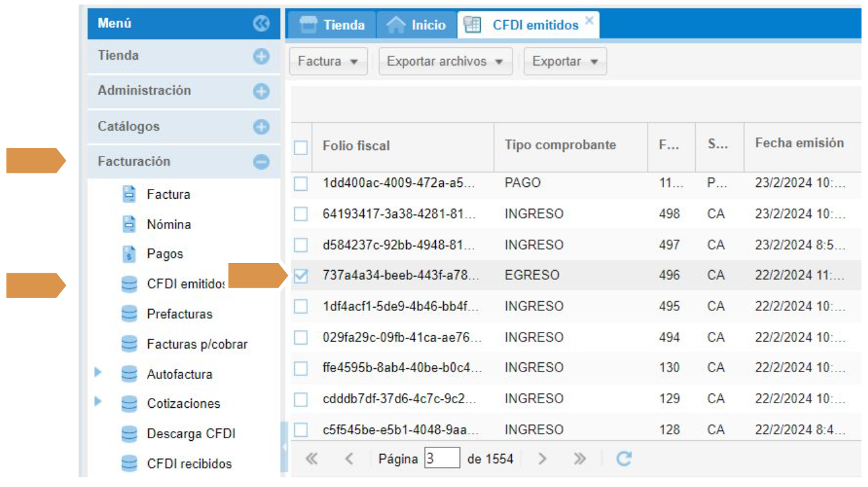
Task: Collapse the Menú sidebar with double-arrow icon
Action: click(261, 24)
